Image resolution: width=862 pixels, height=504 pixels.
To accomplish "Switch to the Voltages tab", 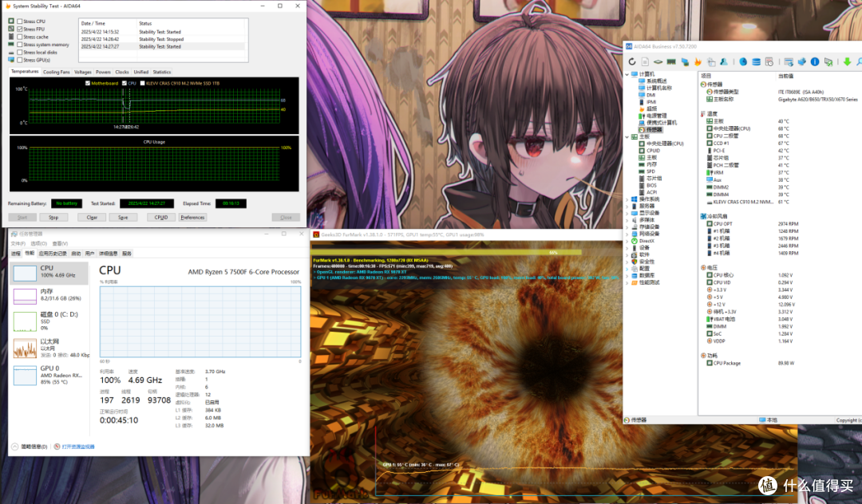I will [x=83, y=72].
